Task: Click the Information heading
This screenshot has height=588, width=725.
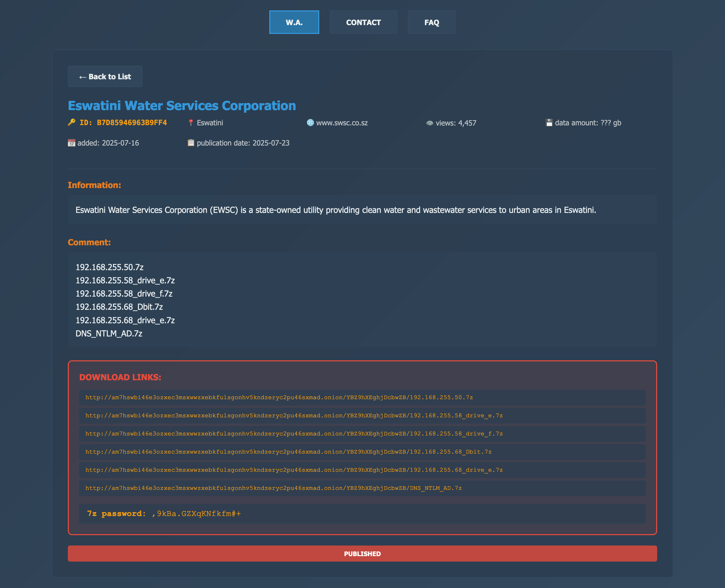Action: 95,185
